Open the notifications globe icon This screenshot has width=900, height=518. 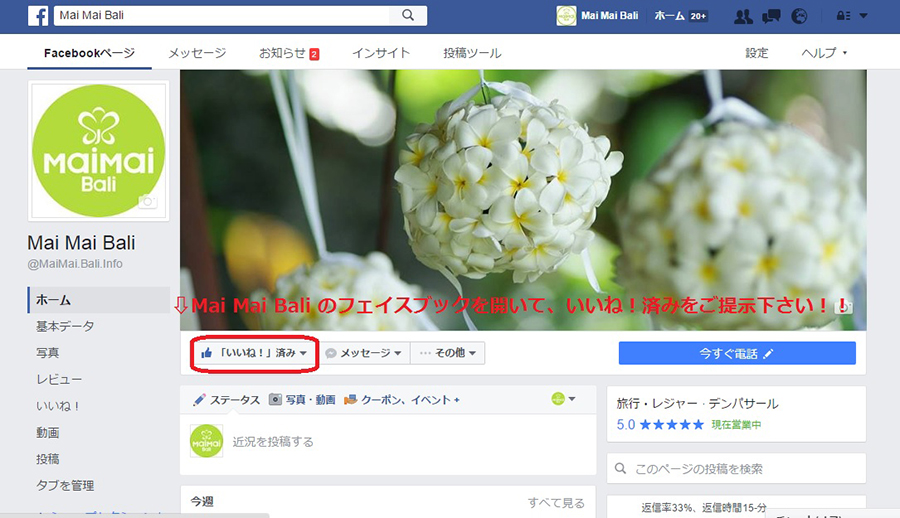798,16
